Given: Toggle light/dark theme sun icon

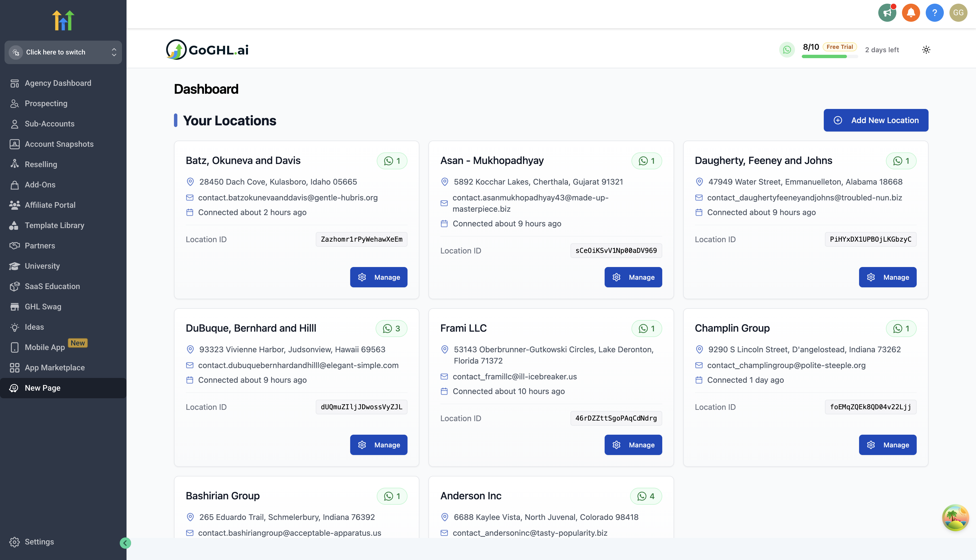Looking at the screenshot, I should [926, 50].
